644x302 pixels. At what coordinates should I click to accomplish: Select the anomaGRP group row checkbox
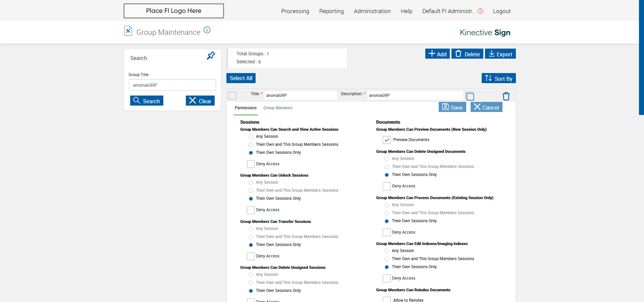pos(232,96)
